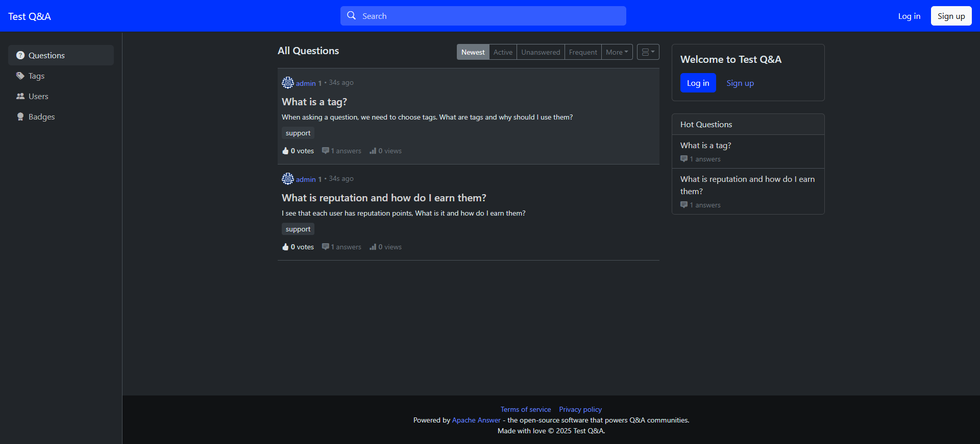
Task: Click the Questions icon in sidebar
Action: coord(20,55)
